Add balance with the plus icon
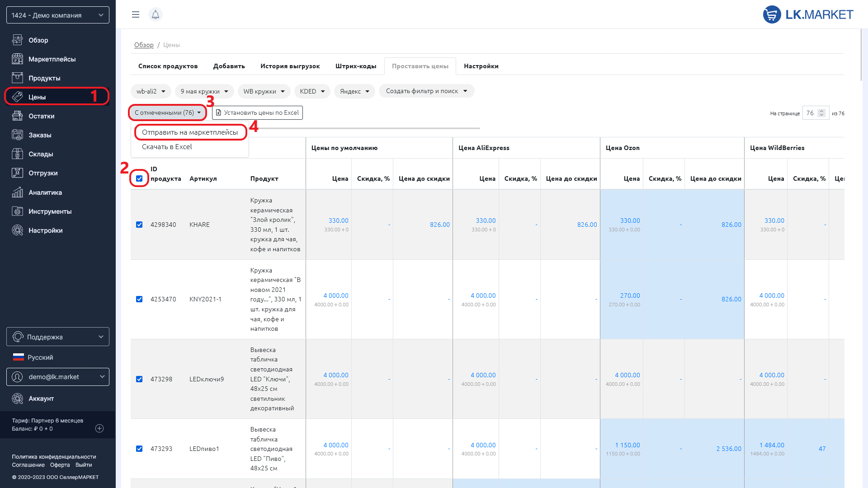The image size is (868, 488). click(99, 428)
